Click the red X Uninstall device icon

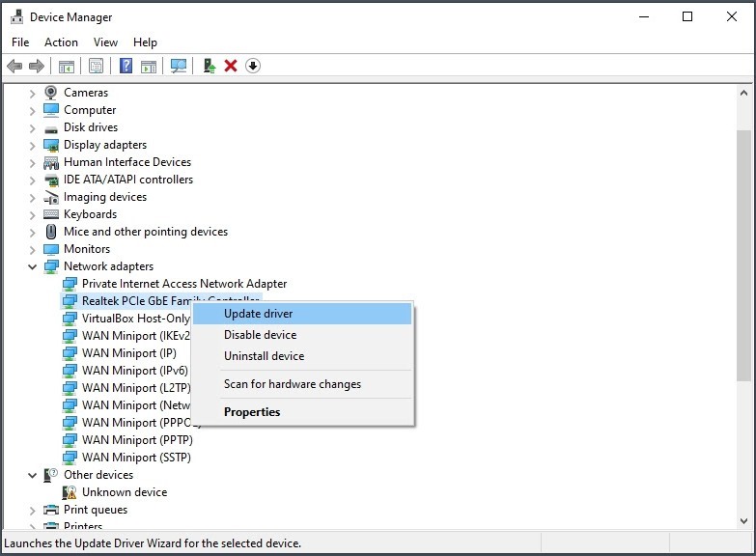(231, 66)
